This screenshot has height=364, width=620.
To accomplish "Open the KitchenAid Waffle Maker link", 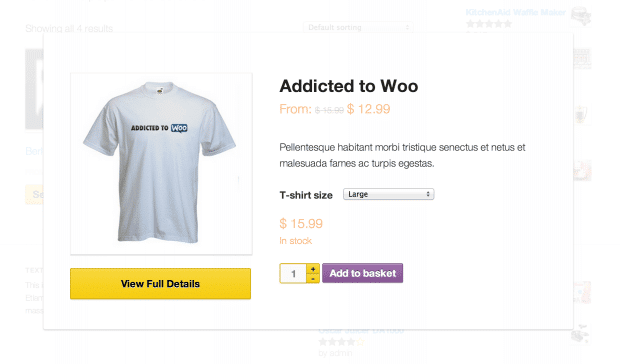I will pyautogui.click(x=516, y=12).
